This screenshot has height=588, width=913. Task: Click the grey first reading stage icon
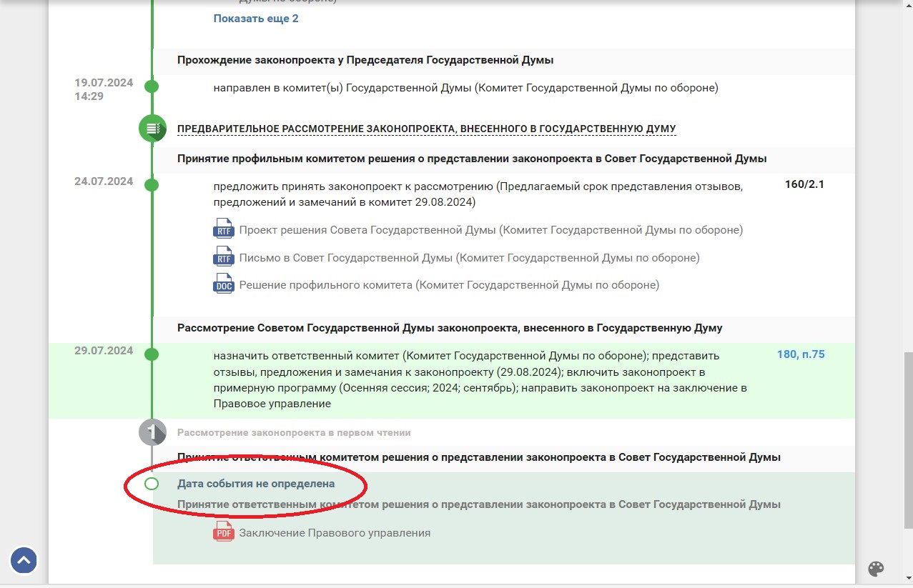point(152,432)
